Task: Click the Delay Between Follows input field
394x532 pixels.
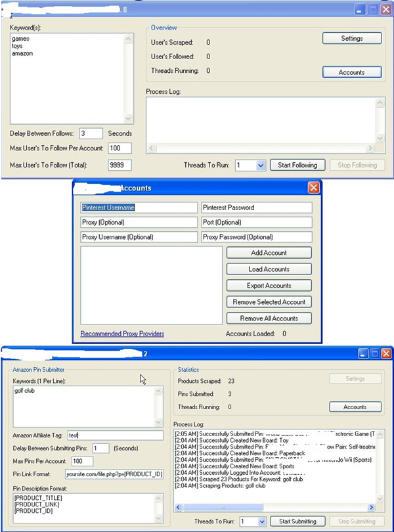Action: click(91, 133)
